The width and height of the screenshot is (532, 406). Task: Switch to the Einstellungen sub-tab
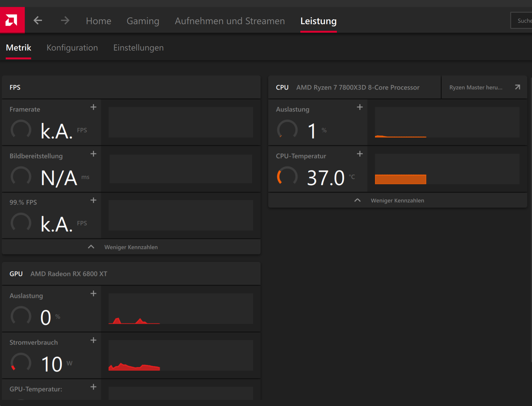tap(139, 48)
